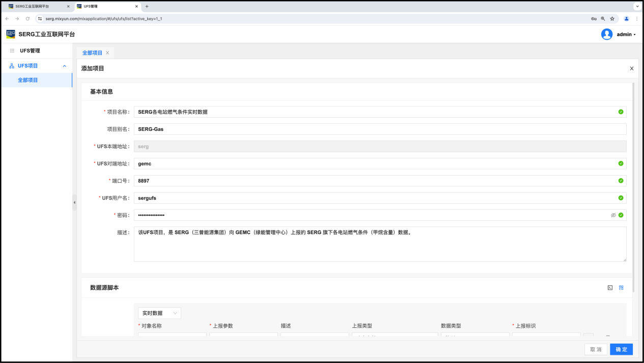Switch data source to visual form view icon
Viewport: 644px width, 363px height.
621,288
